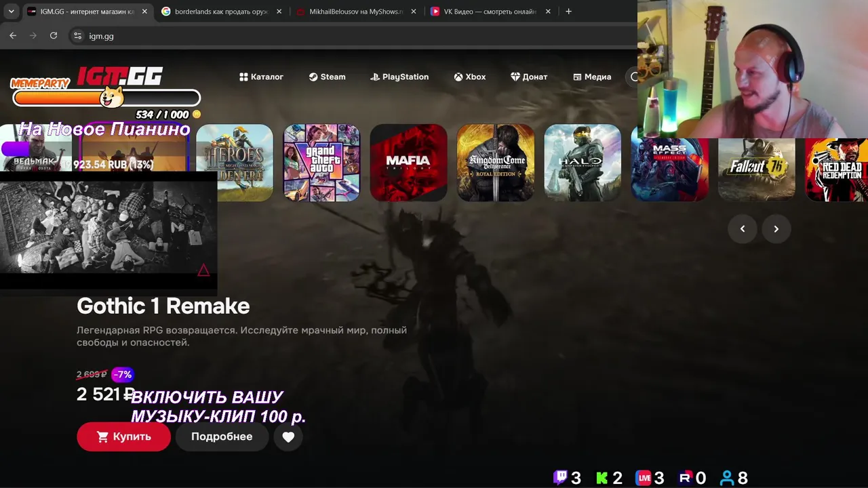Select the Halo game cover
The height and width of the screenshot is (488, 868).
pos(583,163)
